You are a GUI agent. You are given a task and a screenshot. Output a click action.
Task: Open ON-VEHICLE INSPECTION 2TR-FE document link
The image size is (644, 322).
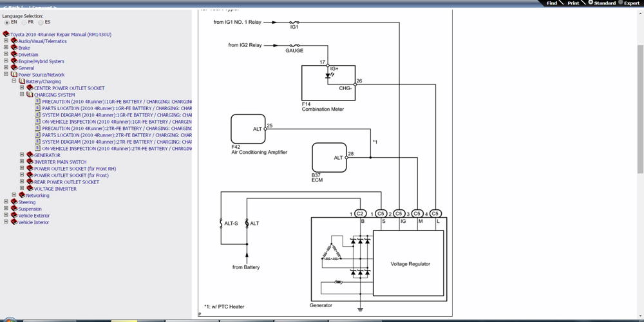(x=117, y=148)
